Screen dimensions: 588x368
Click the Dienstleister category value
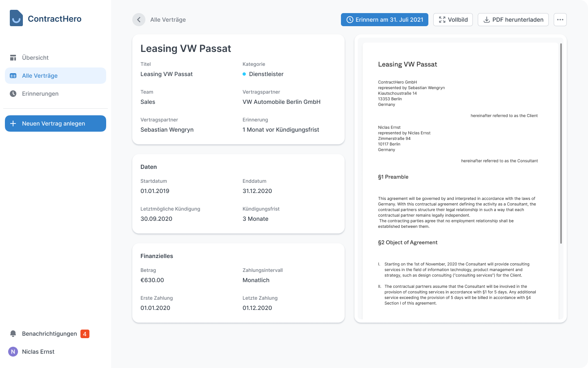coord(266,74)
